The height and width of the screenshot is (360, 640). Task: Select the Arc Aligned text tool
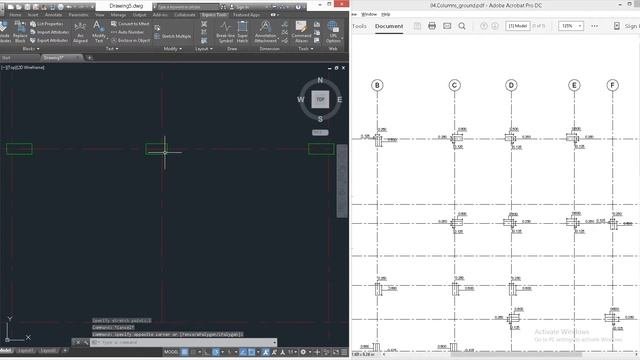[x=80, y=32]
